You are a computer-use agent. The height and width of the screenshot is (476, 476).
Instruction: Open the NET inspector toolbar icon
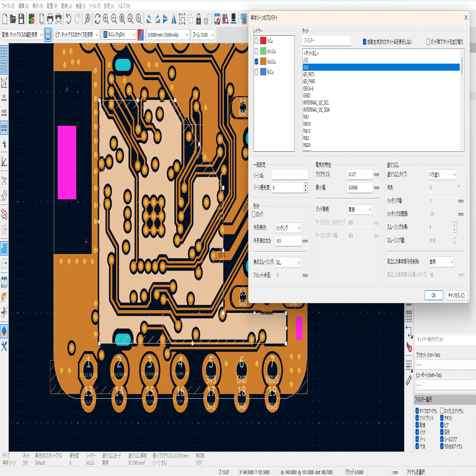(x=244, y=18)
